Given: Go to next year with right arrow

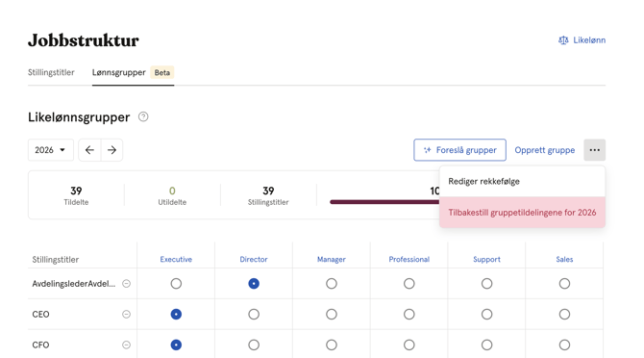Looking at the screenshot, I should click(x=111, y=150).
